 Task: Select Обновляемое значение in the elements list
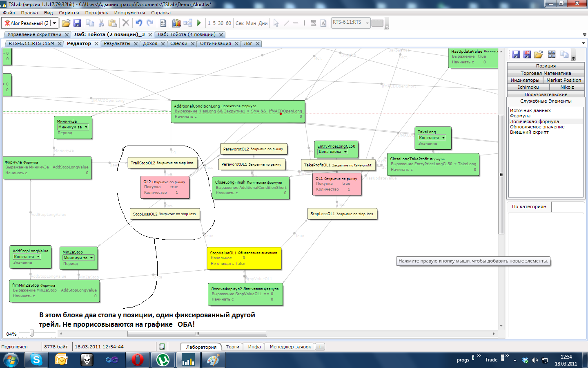pos(537,127)
